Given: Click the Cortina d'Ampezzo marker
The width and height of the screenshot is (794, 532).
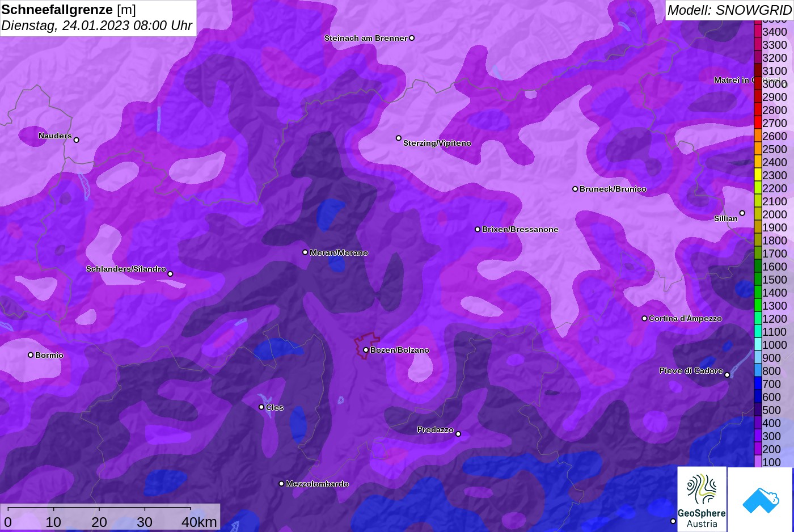Looking at the screenshot, I should pos(644,318).
